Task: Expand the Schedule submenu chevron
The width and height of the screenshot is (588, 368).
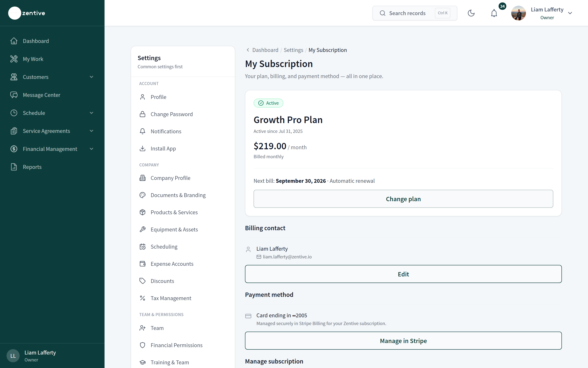Action: tap(92, 113)
